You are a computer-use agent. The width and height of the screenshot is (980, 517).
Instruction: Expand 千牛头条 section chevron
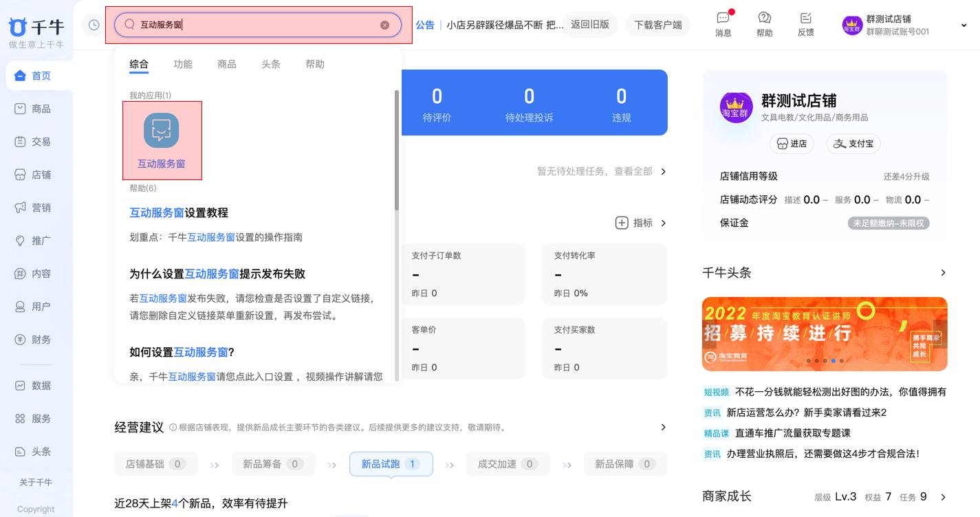pos(943,273)
